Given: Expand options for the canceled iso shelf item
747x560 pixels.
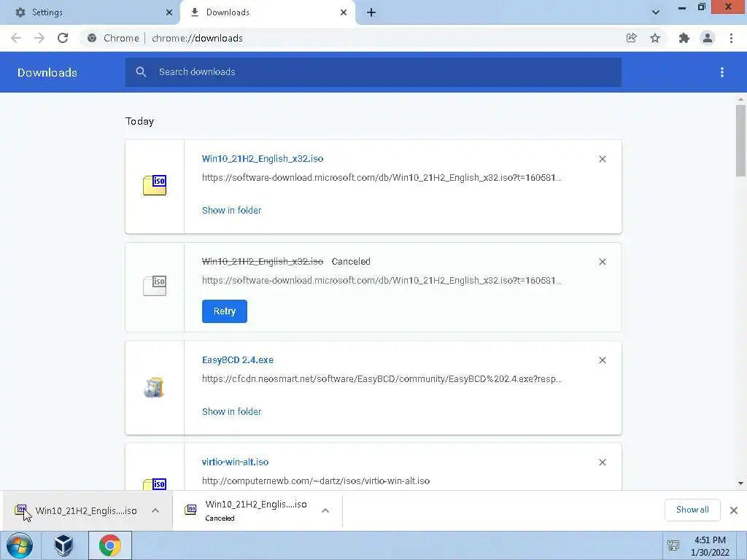Looking at the screenshot, I should tap(325, 510).
